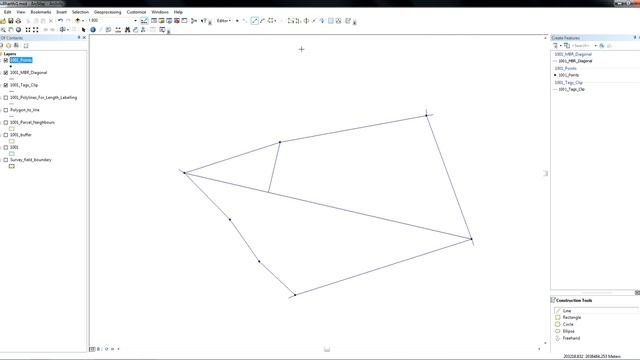Open the Editor Toolbar icon
The height and width of the screenshot is (360, 640).
click(x=144, y=20)
